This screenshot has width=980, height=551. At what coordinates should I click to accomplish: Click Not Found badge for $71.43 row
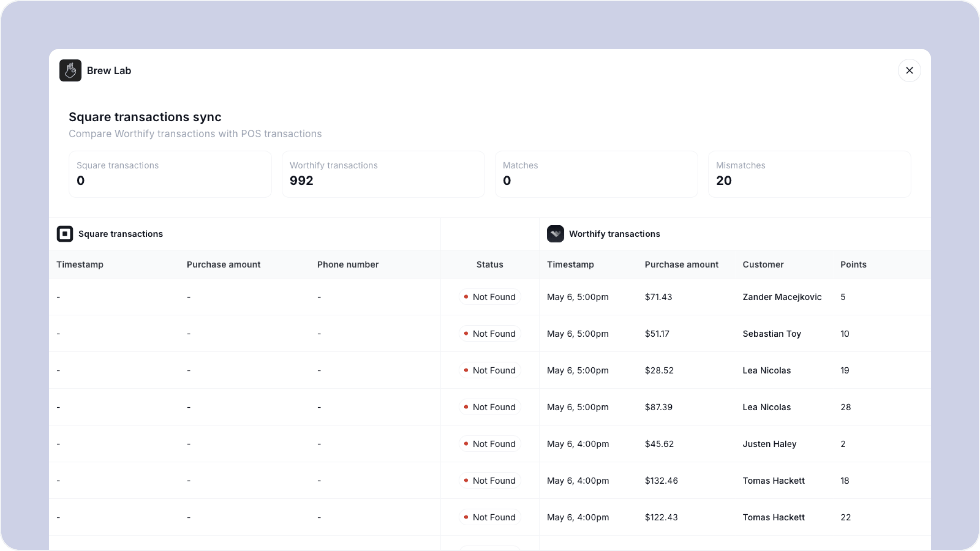click(x=490, y=297)
